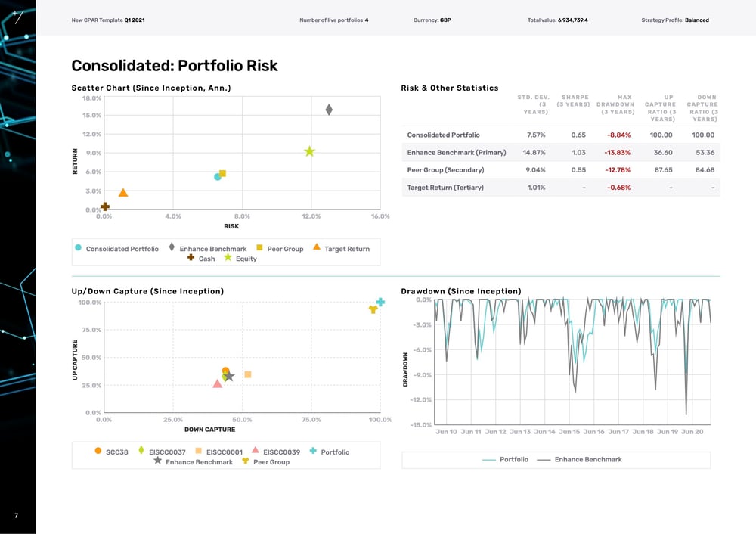Click the EISCC0039 pink triangle legend marker
This screenshot has height=534, width=756.
coord(256,450)
